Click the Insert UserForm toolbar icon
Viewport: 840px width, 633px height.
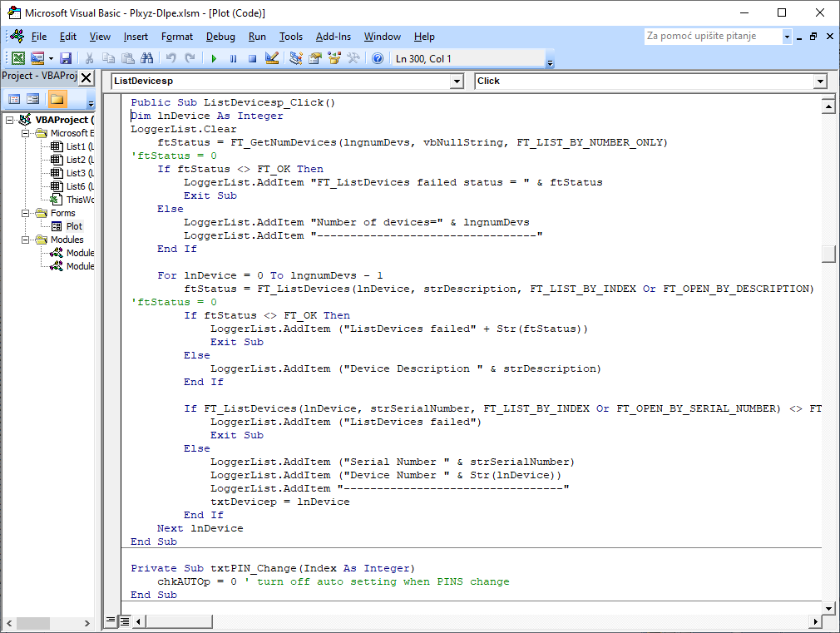(x=37, y=58)
